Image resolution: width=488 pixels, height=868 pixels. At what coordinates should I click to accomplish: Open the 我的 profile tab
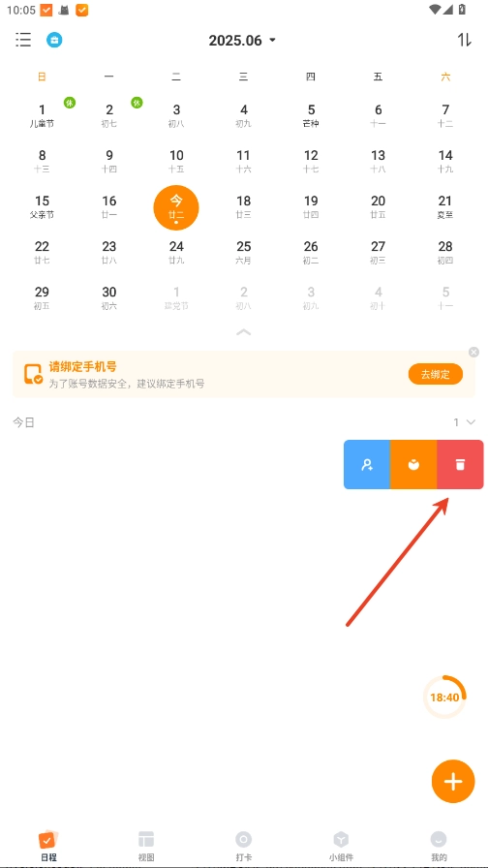[439, 846]
